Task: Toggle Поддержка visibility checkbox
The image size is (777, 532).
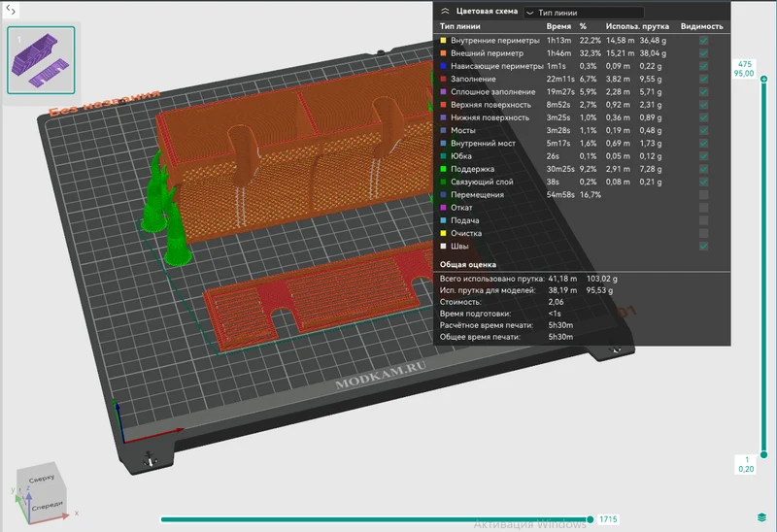Action: click(703, 169)
